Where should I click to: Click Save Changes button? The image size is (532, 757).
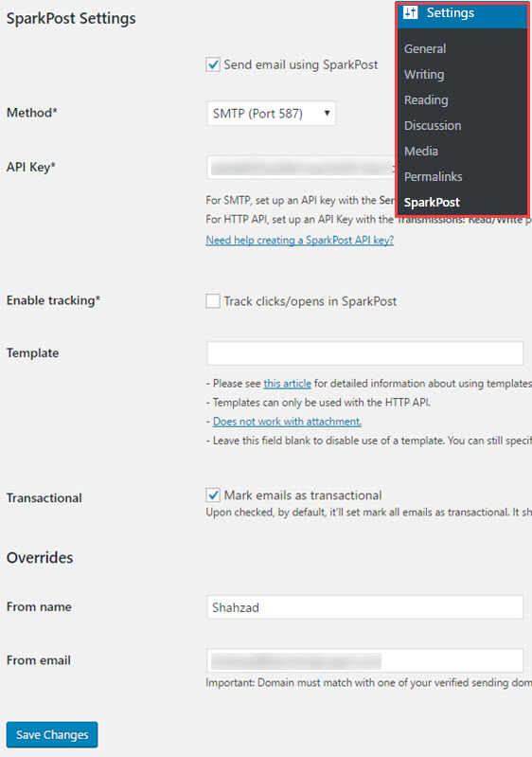tap(52, 735)
